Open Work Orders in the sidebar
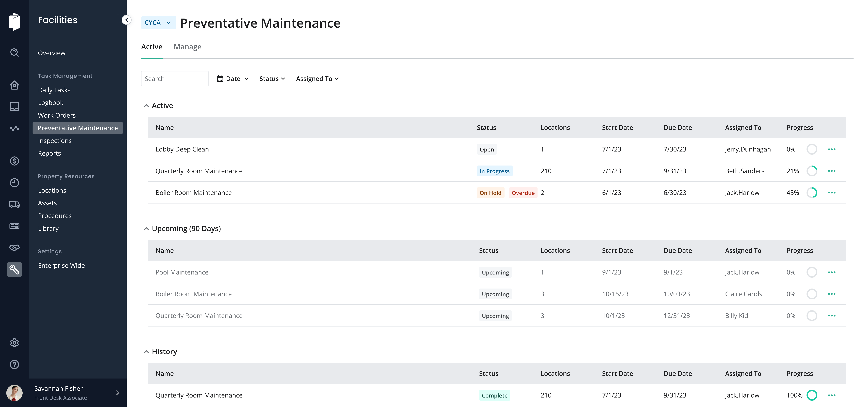This screenshot has height=407, width=868. tap(57, 115)
